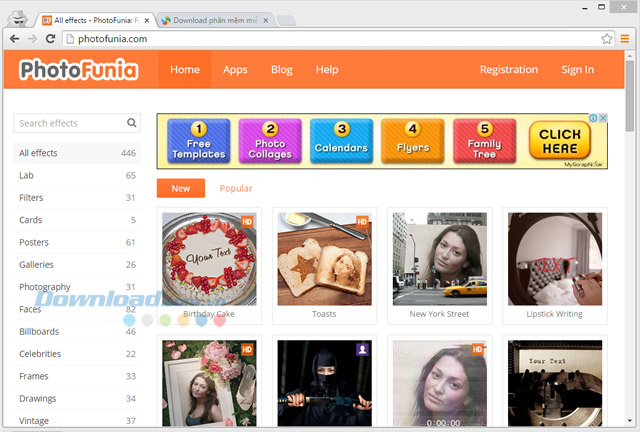Open the ninja effect thumbnail
The height and width of the screenshot is (432, 640).
point(324,383)
